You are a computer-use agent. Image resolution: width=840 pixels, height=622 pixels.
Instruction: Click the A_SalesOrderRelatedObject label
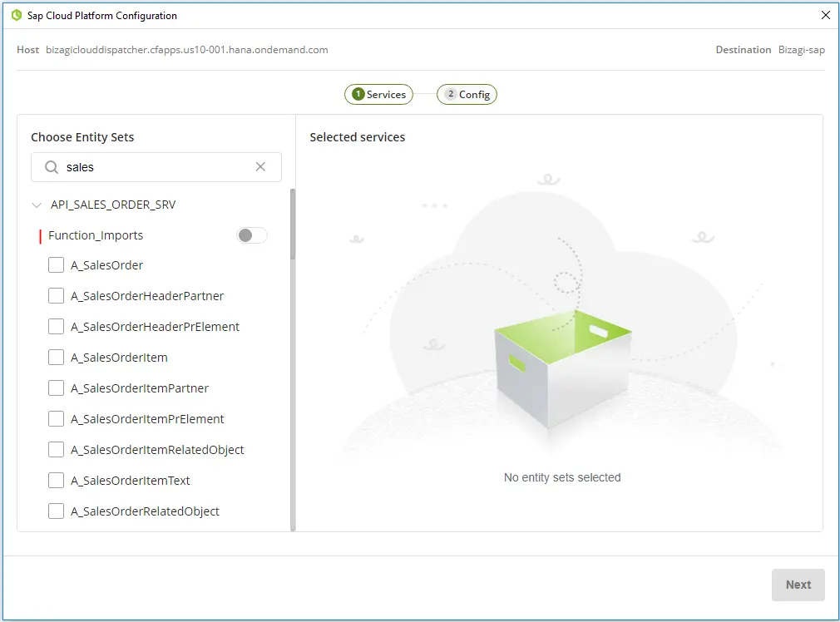146,511
